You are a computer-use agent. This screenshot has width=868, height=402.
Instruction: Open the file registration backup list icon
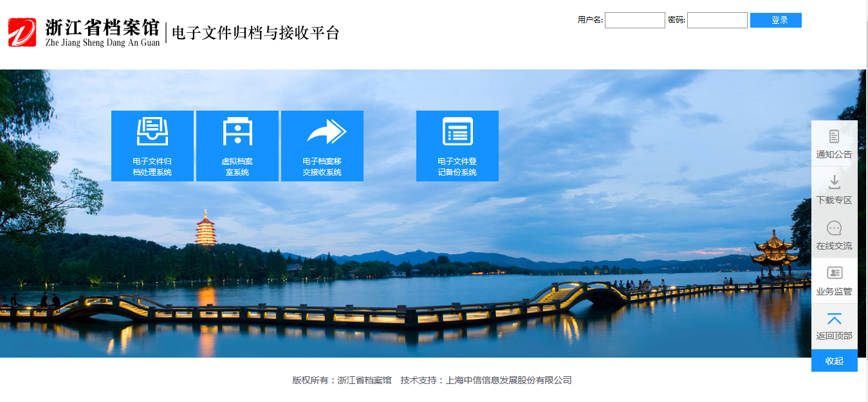(457, 132)
